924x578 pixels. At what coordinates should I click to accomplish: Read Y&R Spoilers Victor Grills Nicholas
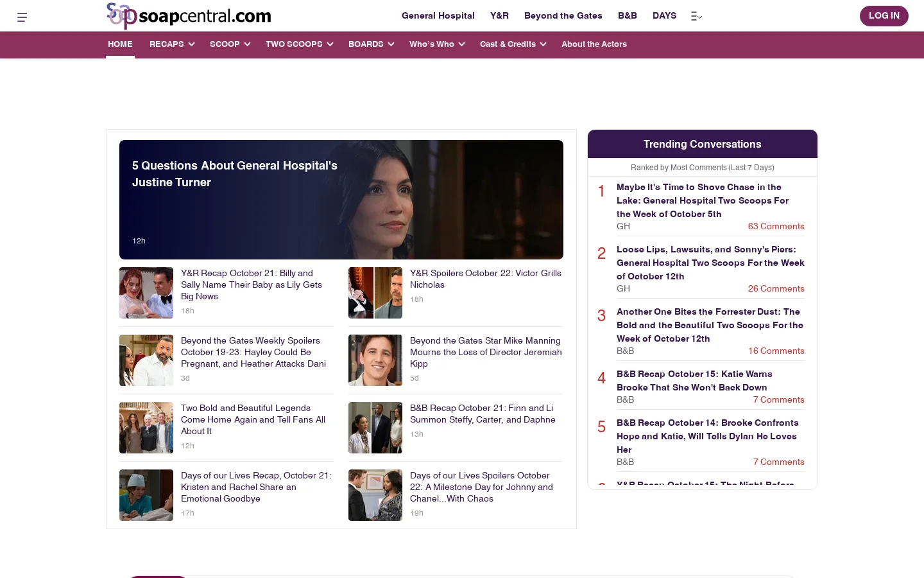click(x=486, y=279)
